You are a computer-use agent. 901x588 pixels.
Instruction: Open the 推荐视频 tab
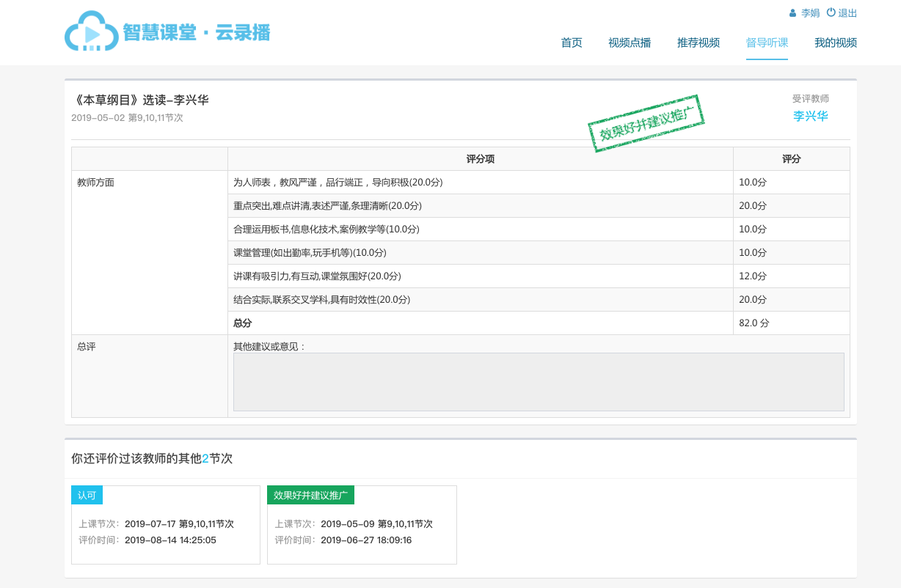(698, 43)
